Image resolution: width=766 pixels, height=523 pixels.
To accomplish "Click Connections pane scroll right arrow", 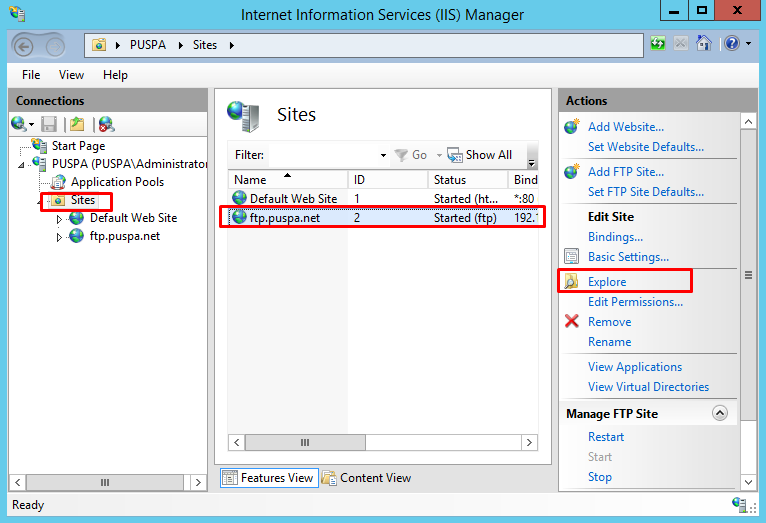I will pos(198,482).
